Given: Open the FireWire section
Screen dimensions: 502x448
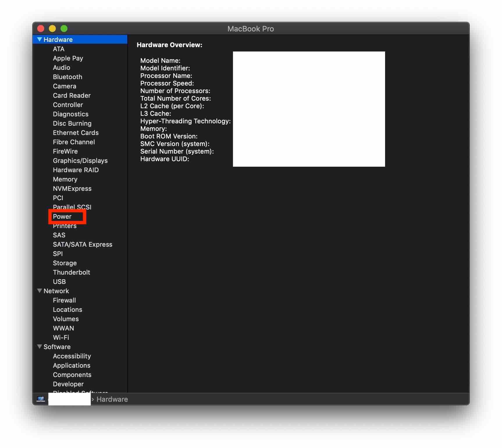Looking at the screenshot, I should pos(65,151).
